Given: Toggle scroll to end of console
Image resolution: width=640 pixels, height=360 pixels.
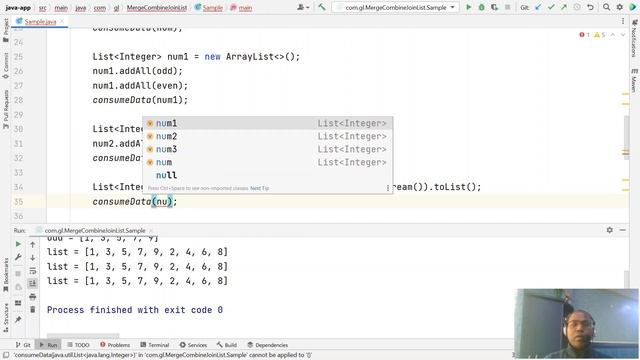Looking at the screenshot, I should point(33,283).
